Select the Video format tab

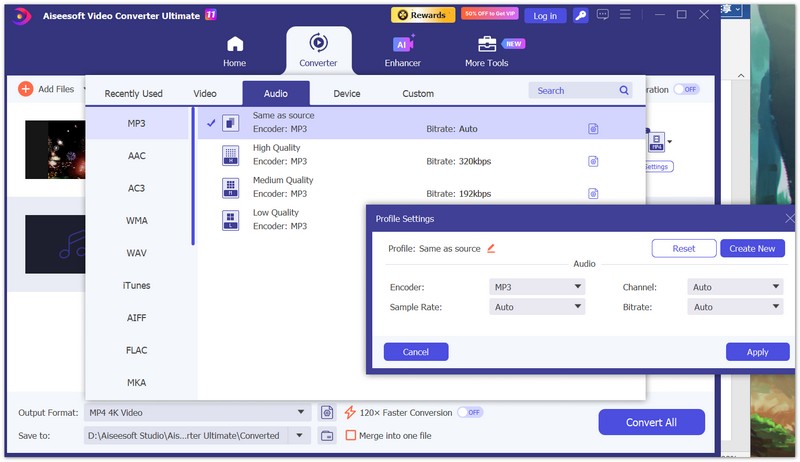pos(205,93)
